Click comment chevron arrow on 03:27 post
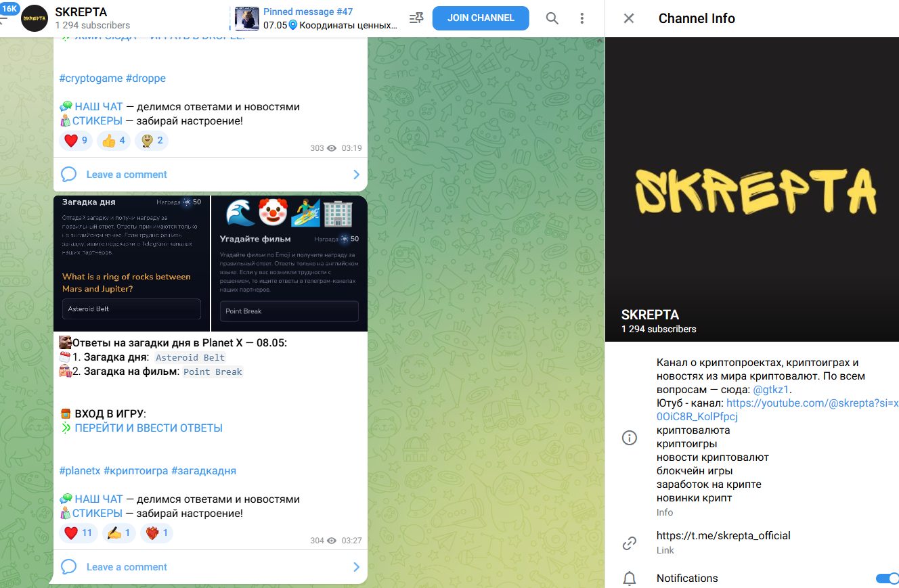The height and width of the screenshot is (588, 899). 357,567
